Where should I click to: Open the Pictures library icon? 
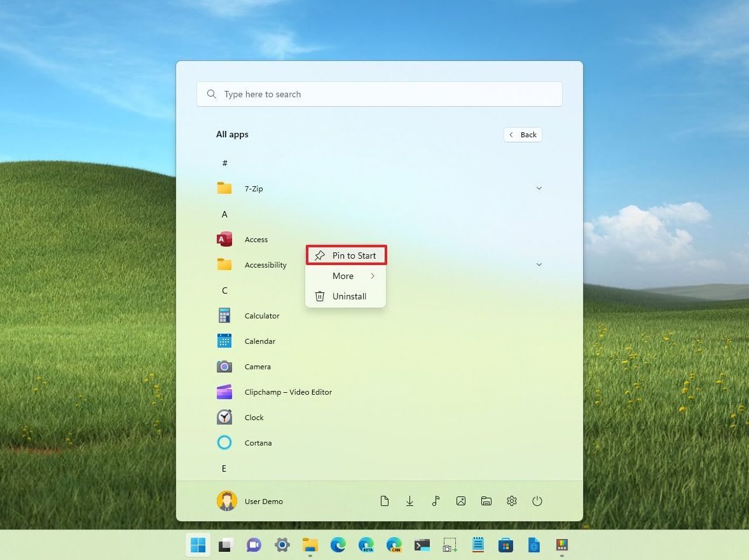461,501
